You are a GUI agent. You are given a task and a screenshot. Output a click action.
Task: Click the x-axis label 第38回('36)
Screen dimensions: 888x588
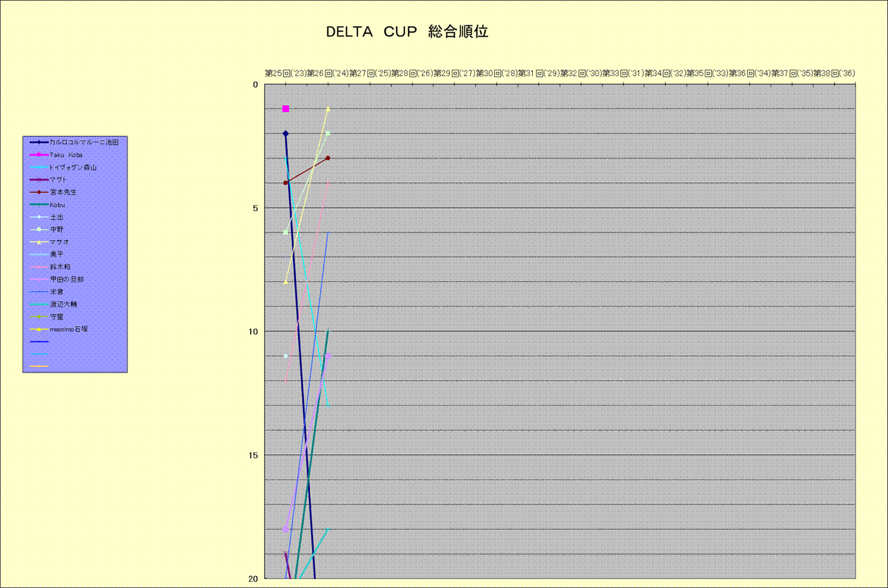[835, 73]
